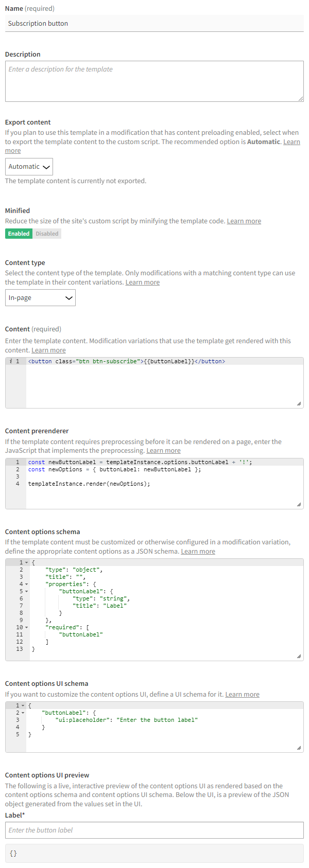Open the Export content dropdown showing Automatic
309x868 pixels.
pyautogui.click(x=28, y=166)
